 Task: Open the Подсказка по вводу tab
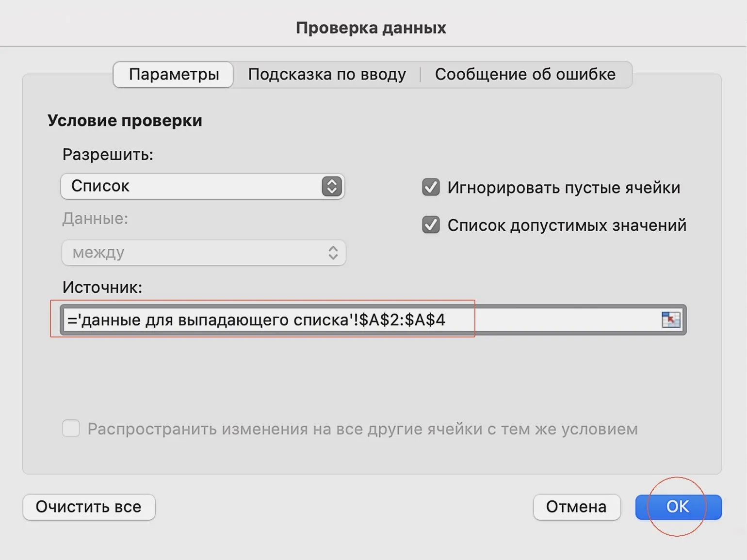tap(327, 74)
